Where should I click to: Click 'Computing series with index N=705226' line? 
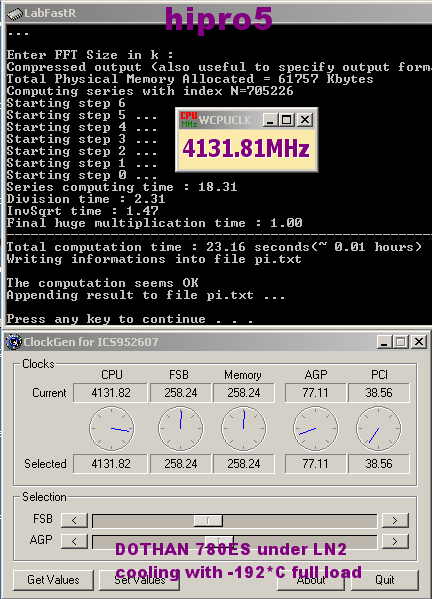click(150, 91)
